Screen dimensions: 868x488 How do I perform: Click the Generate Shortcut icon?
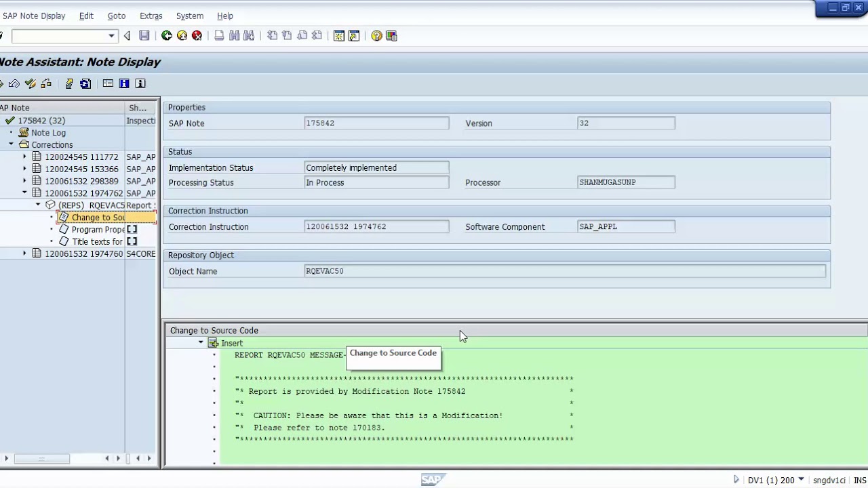354,36
